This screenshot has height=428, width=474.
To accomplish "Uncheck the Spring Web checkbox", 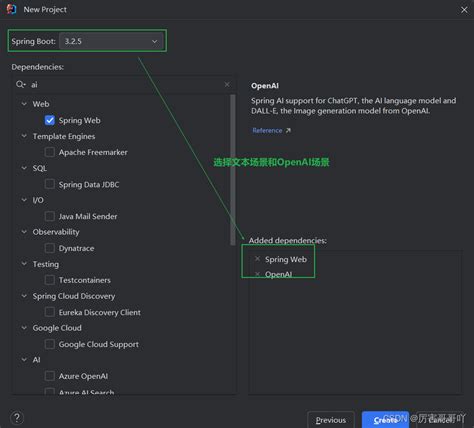I will 50,120.
